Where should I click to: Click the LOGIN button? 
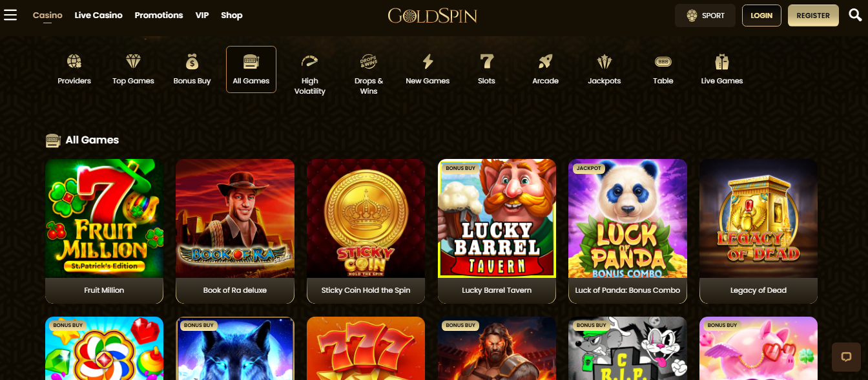click(761, 16)
